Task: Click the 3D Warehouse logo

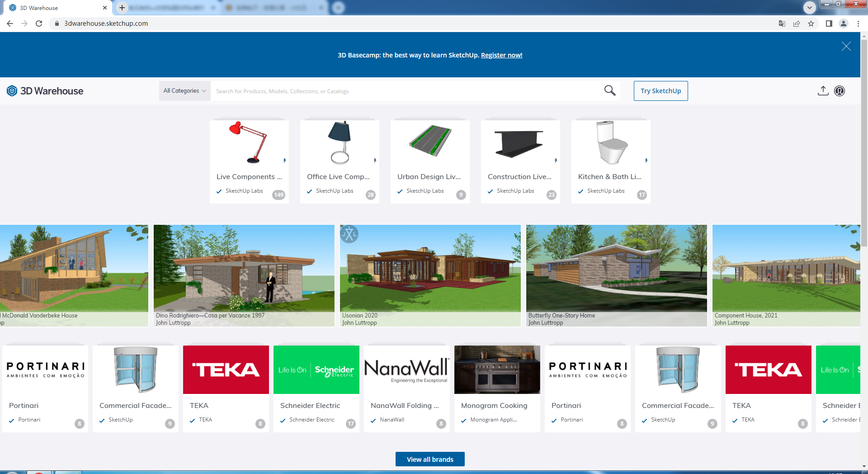Action: (x=45, y=91)
